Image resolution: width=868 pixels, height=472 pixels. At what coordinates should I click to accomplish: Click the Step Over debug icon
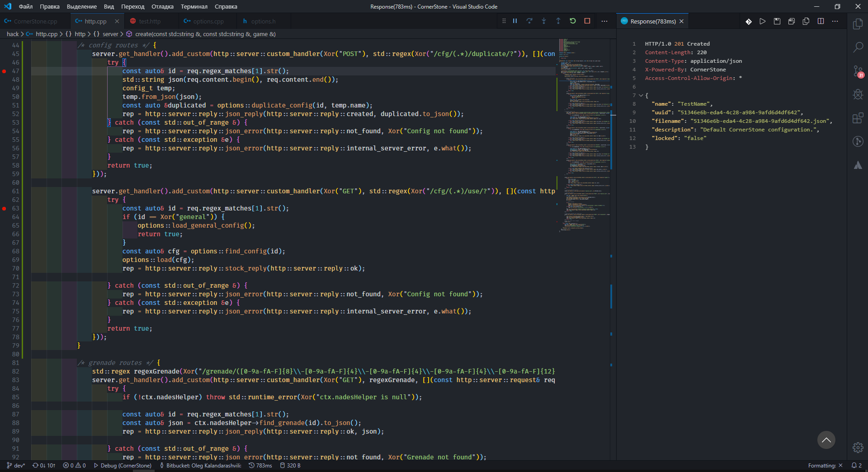click(529, 21)
